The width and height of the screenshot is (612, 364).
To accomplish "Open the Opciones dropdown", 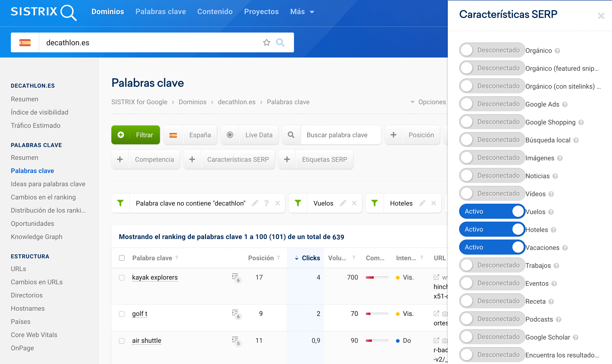I will coord(428,102).
